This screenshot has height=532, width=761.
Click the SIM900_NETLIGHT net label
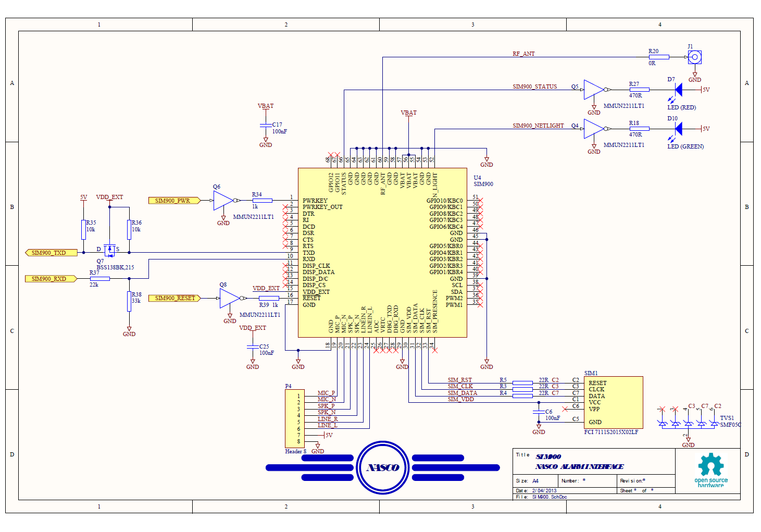538,126
